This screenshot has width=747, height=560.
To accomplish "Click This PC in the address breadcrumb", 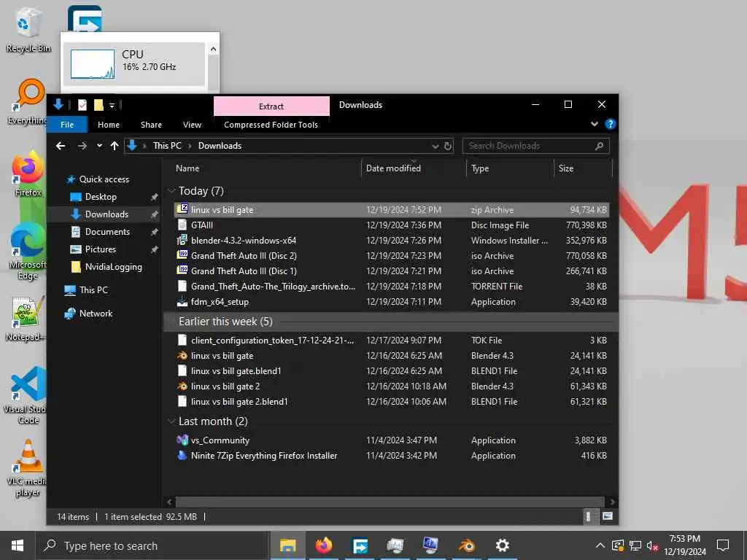I will pyautogui.click(x=167, y=146).
